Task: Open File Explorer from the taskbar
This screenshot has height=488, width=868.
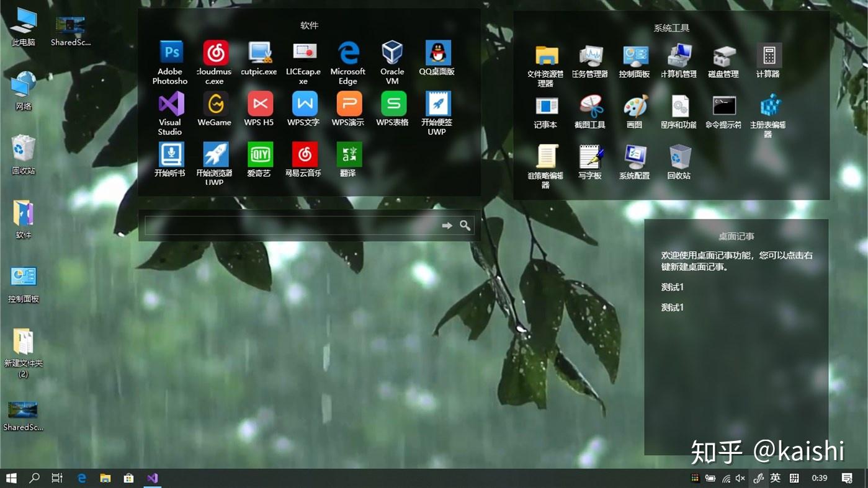Action: pyautogui.click(x=105, y=478)
